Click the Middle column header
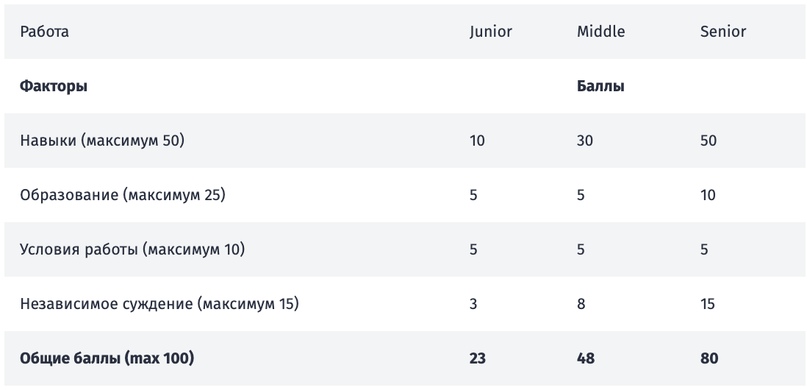 pos(601,31)
